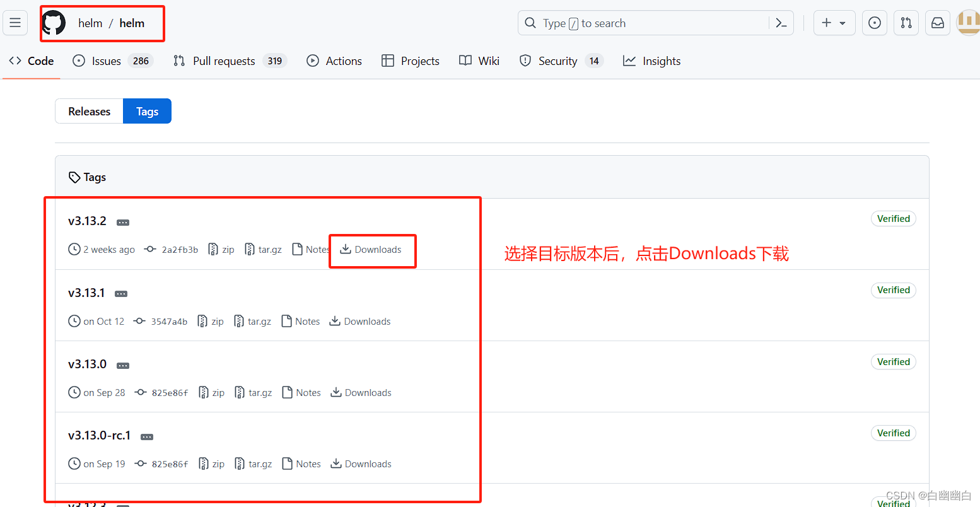Image resolution: width=980 pixels, height=507 pixels.
Task: Download zip for v3.13.1
Action: coord(211,322)
